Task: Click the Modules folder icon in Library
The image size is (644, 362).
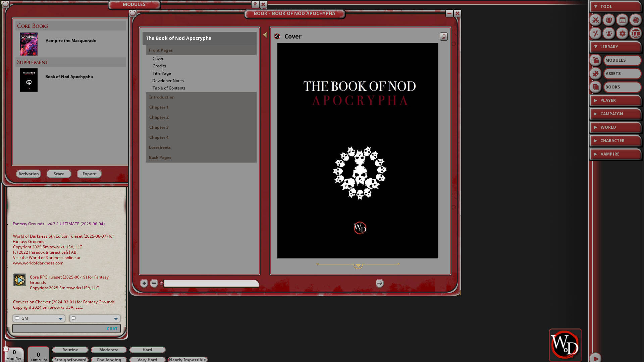Action: (595, 60)
